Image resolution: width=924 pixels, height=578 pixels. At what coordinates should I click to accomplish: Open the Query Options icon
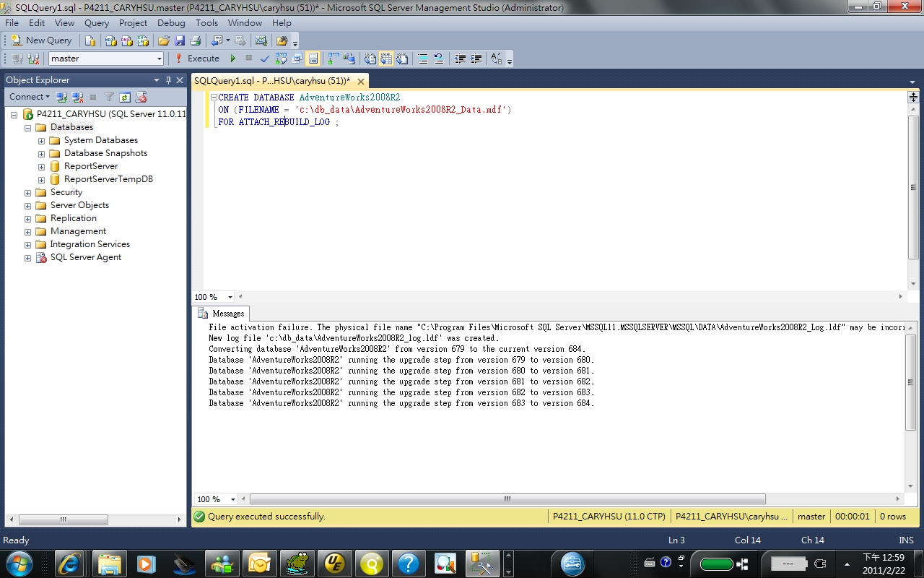297,59
